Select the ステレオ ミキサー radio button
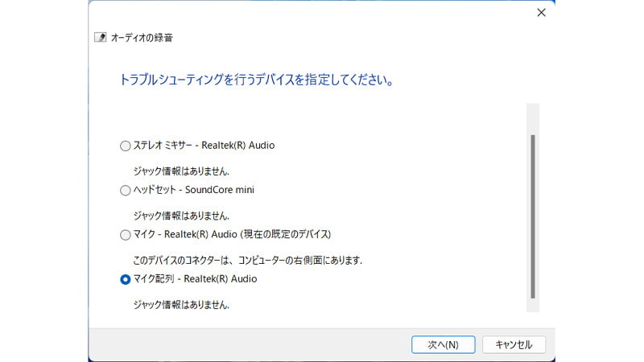Screen dimensions: 644x362 click(125, 146)
